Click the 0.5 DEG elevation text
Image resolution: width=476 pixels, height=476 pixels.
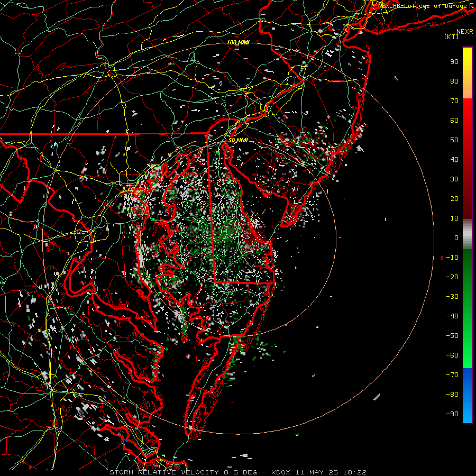(x=241, y=472)
